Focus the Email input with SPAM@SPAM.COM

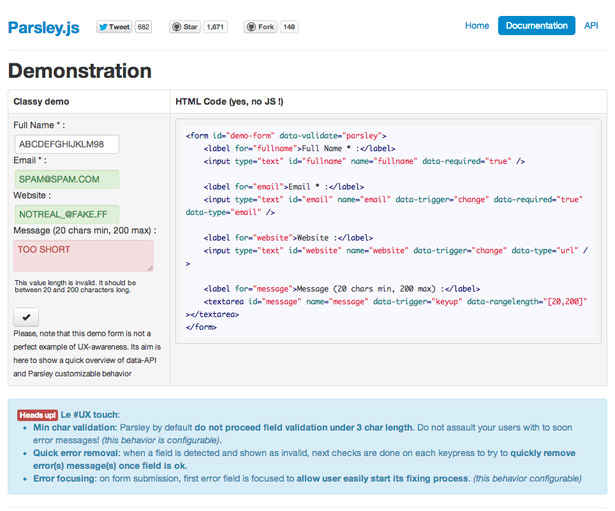(x=67, y=179)
